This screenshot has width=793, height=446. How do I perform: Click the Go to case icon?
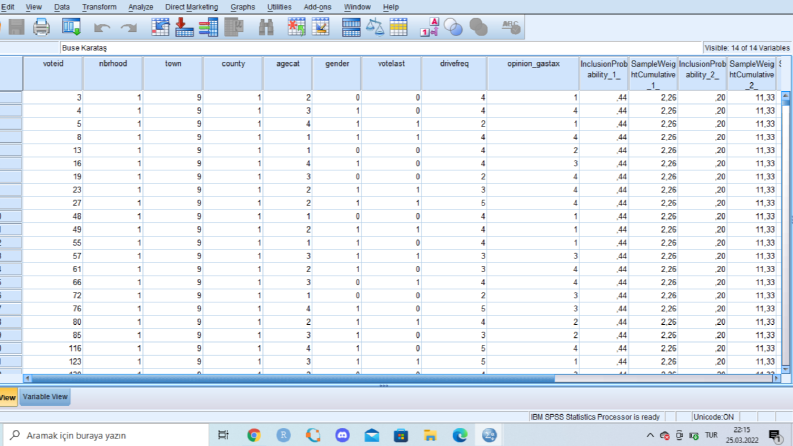point(160,27)
